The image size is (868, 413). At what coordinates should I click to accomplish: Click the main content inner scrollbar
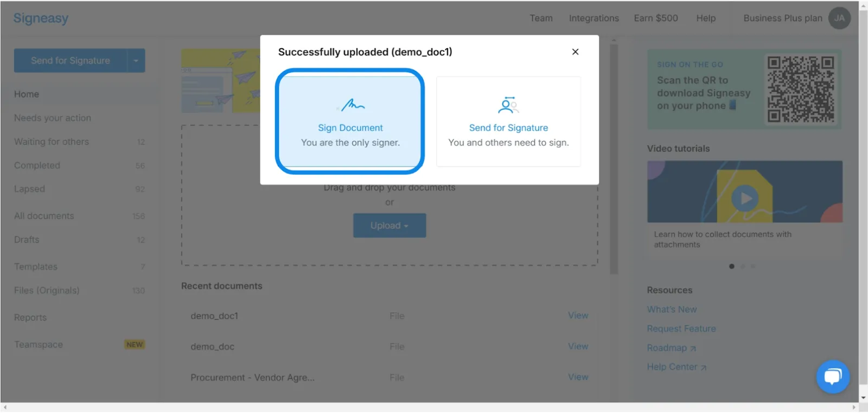point(614,159)
